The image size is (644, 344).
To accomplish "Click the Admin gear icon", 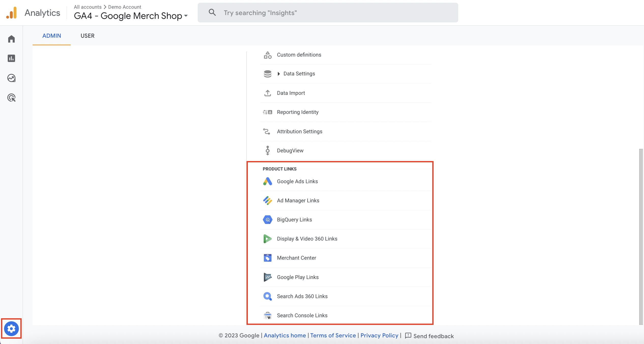I will click(11, 329).
